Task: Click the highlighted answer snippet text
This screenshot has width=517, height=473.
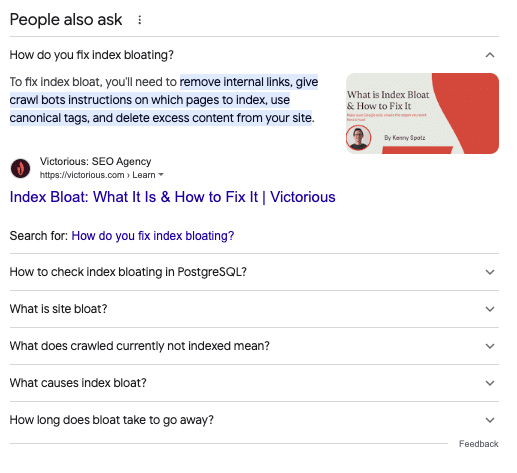Action: (164, 100)
